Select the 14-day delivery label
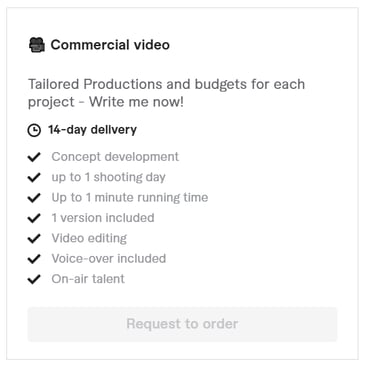 click(92, 130)
